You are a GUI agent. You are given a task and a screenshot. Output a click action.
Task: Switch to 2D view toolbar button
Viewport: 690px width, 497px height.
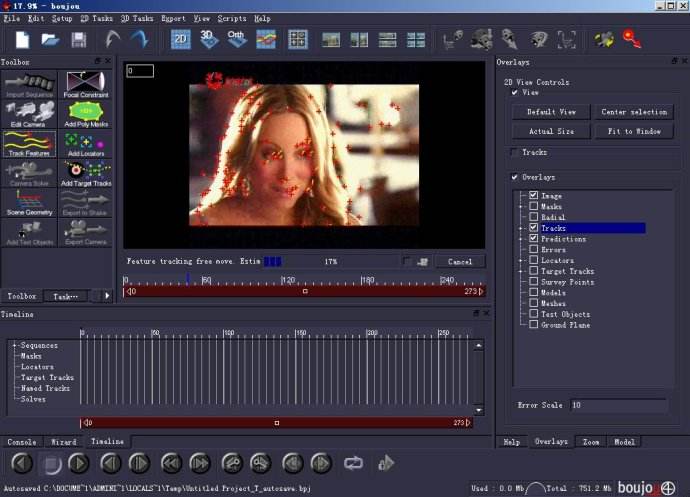(181, 39)
